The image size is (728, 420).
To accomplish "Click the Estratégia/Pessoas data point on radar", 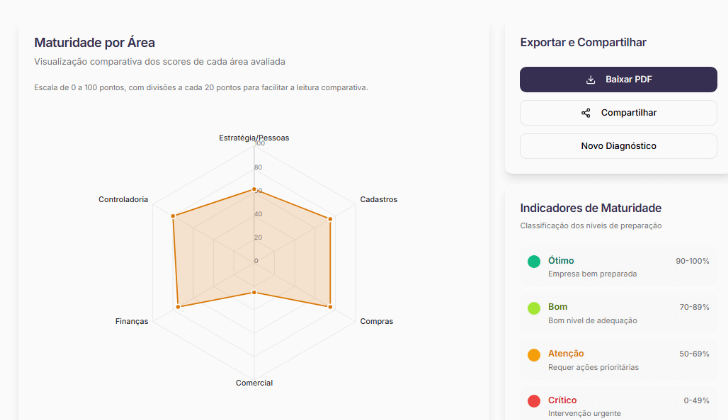I will pyautogui.click(x=254, y=189).
